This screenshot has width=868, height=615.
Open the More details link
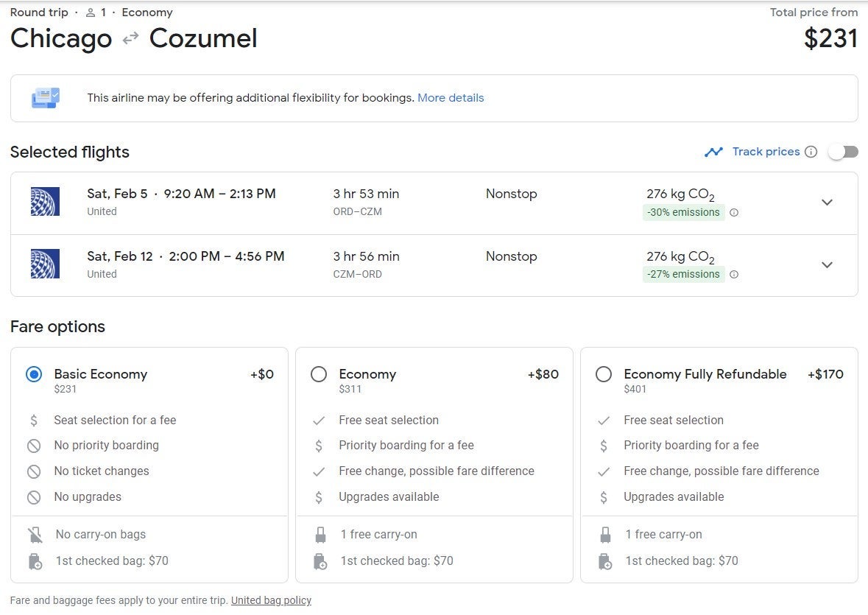[451, 98]
